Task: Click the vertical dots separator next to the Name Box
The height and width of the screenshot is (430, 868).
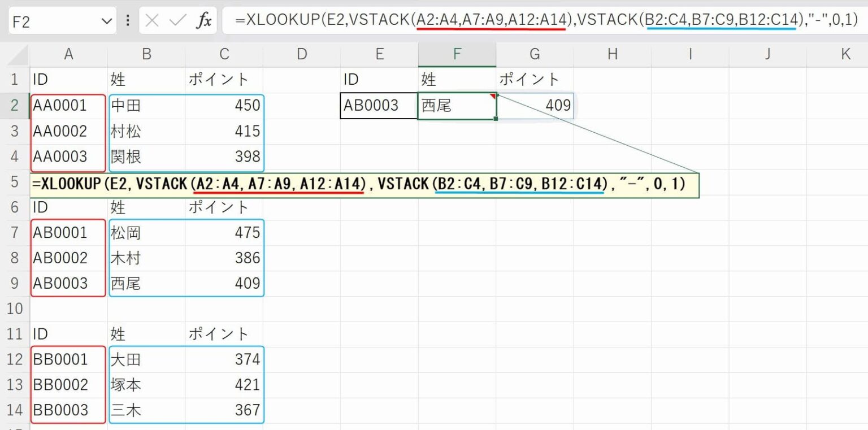Action: pos(128,19)
